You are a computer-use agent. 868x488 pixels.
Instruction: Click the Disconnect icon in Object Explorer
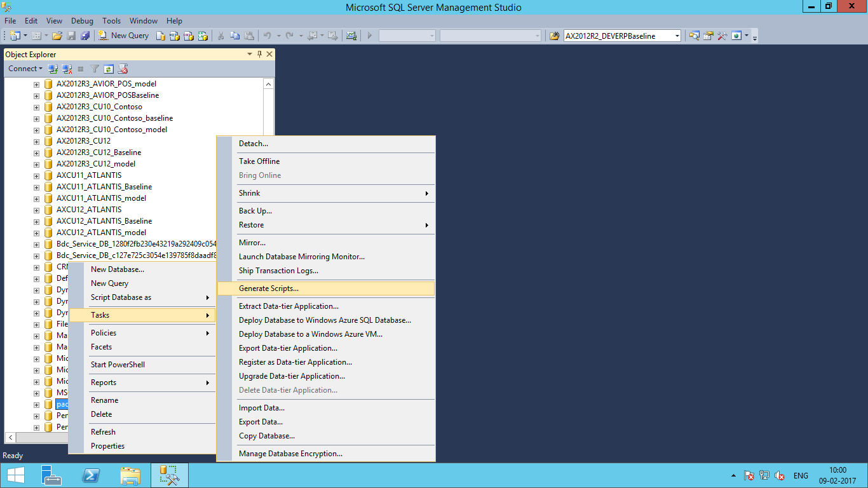[67, 69]
